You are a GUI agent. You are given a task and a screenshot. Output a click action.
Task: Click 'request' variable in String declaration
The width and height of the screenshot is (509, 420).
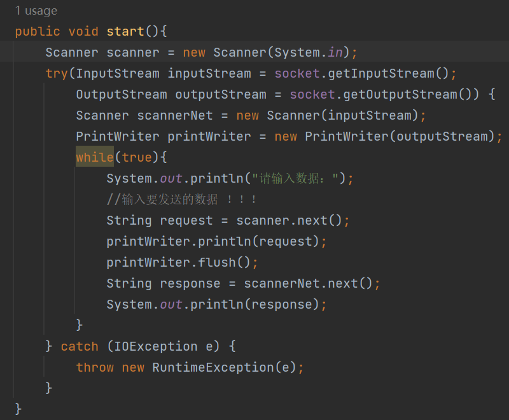[x=186, y=220]
